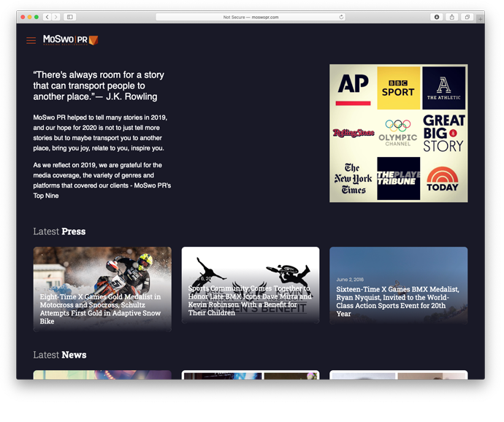Viewport: 504px width, 422px height.
Task: Open first Latest News card with colorful image
Action: 102,375
